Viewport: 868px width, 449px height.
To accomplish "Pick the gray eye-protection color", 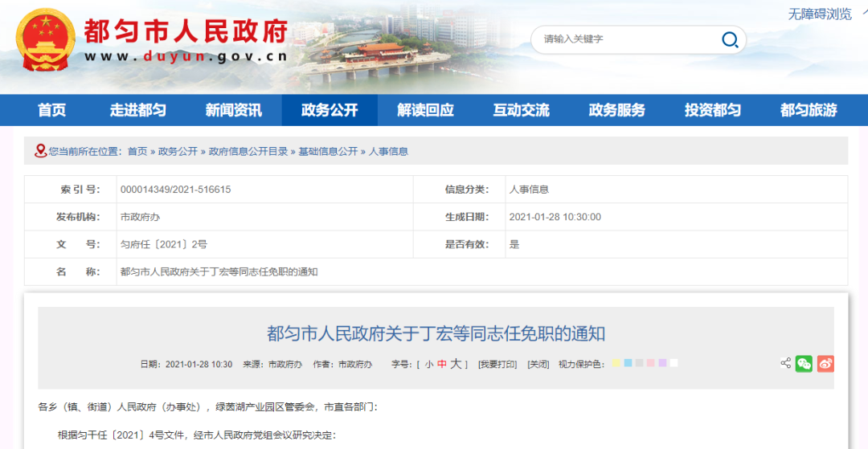I will tap(640, 363).
